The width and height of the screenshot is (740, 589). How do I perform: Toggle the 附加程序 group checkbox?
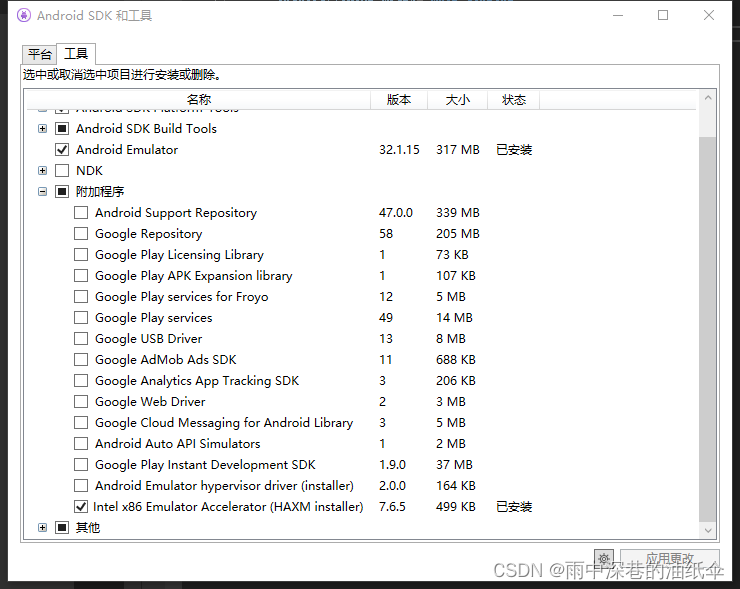coord(62,192)
